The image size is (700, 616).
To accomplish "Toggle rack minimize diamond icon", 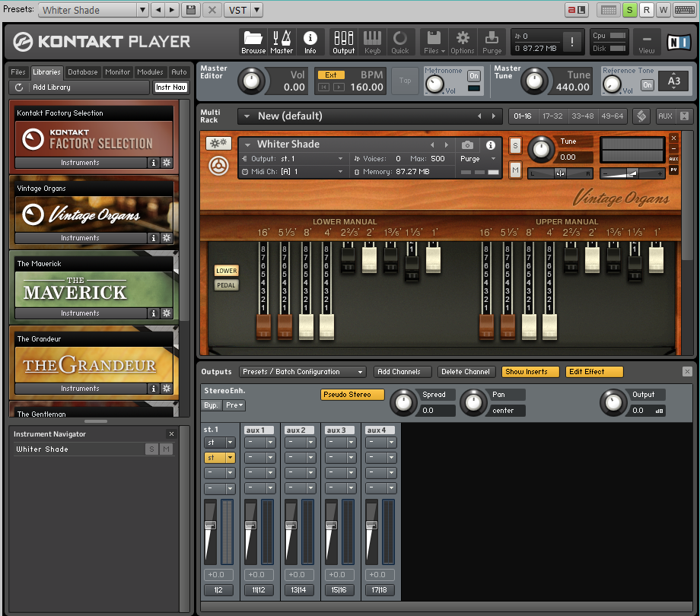I will pos(641,116).
